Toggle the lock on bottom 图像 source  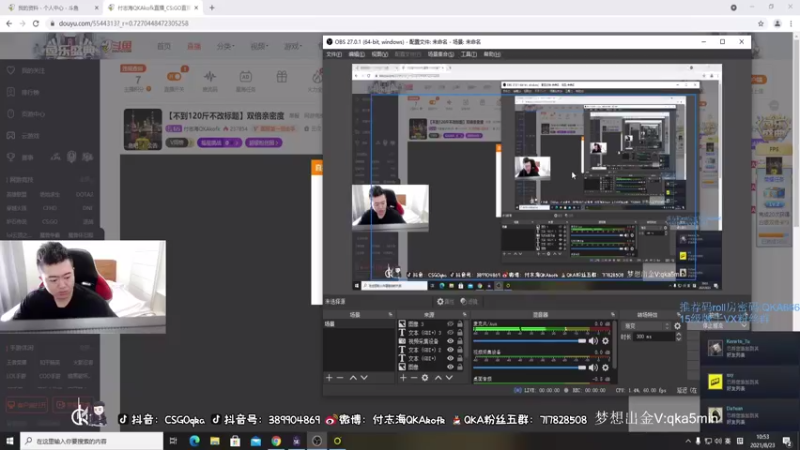(x=460, y=367)
